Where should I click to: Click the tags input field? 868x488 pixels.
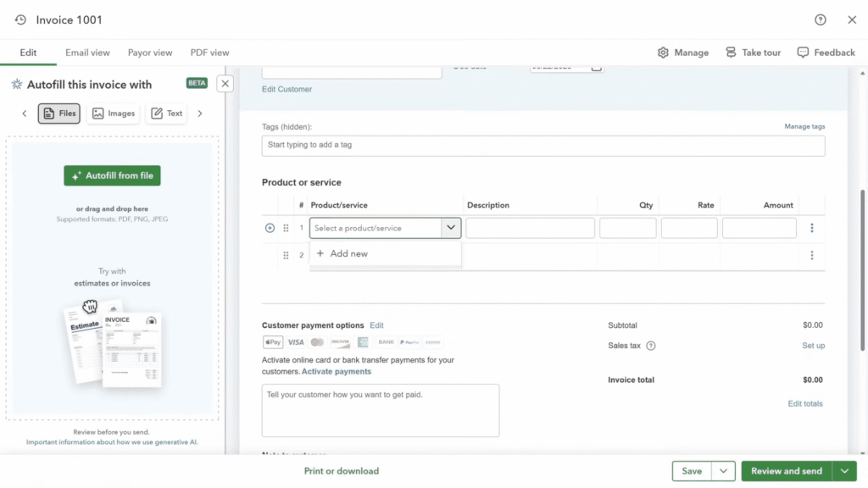tap(542, 145)
